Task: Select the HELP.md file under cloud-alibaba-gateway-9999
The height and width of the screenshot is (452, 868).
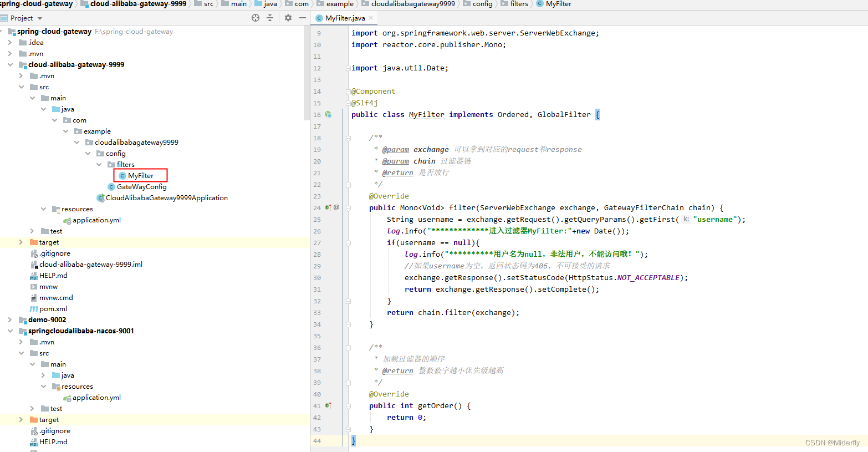Action: coord(53,276)
